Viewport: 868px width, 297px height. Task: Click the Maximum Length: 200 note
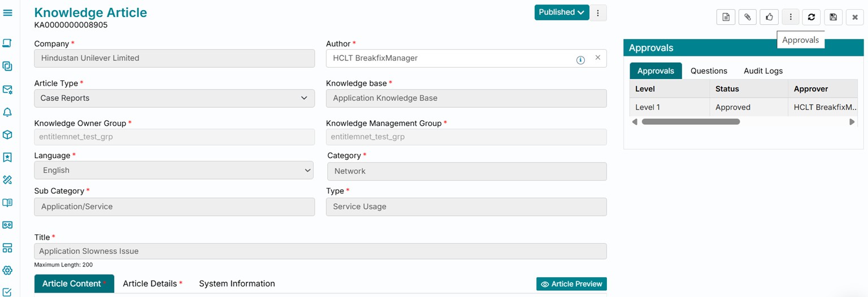63,265
